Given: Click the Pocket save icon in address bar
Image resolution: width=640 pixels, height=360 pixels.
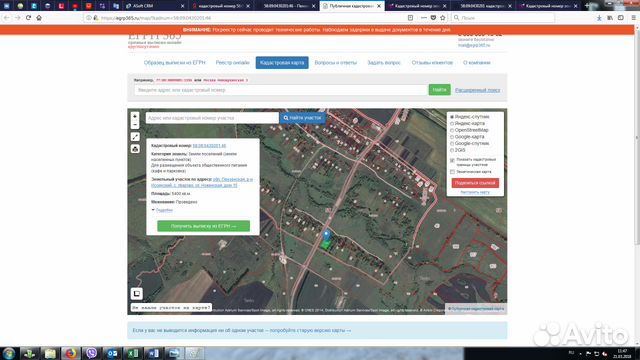Looking at the screenshot, I should (433, 18).
